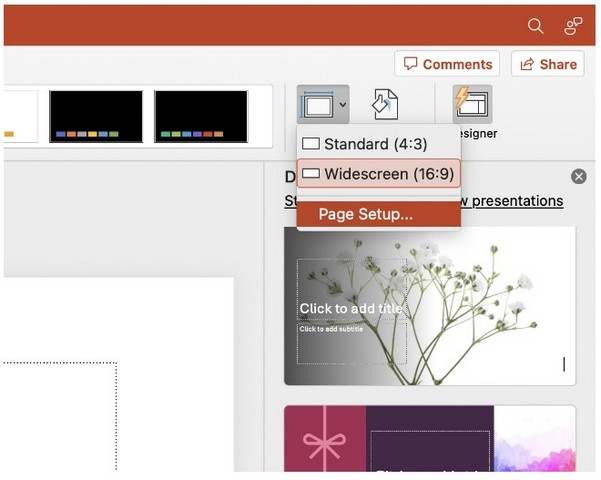
Task: Click the Slide Size icon
Action: (x=316, y=103)
